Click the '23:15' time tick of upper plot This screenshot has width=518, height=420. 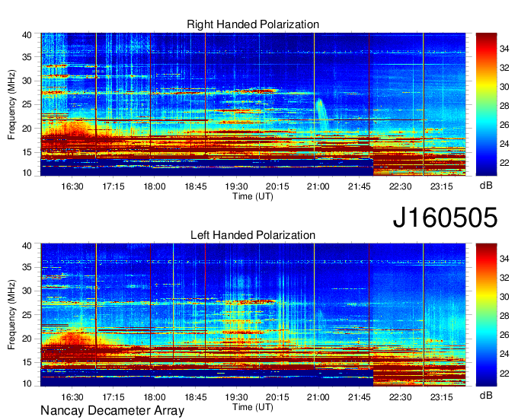pos(441,186)
